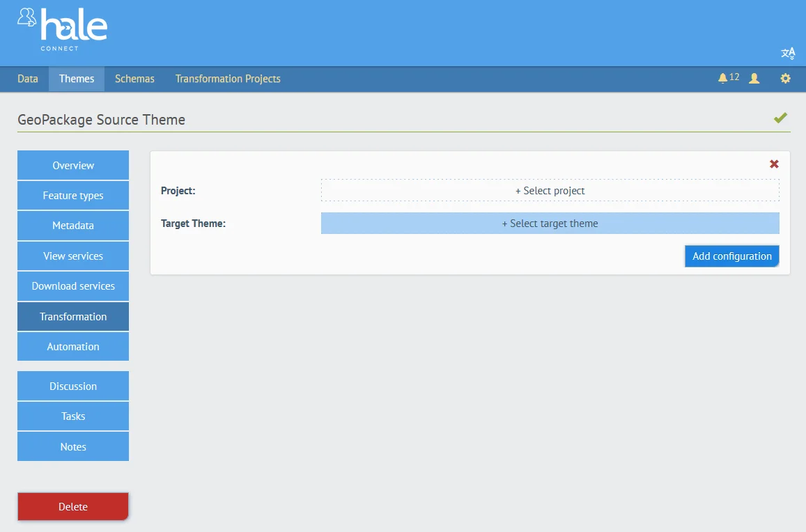806x532 pixels.
Task: Switch language with the translation icon
Action: point(788,53)
